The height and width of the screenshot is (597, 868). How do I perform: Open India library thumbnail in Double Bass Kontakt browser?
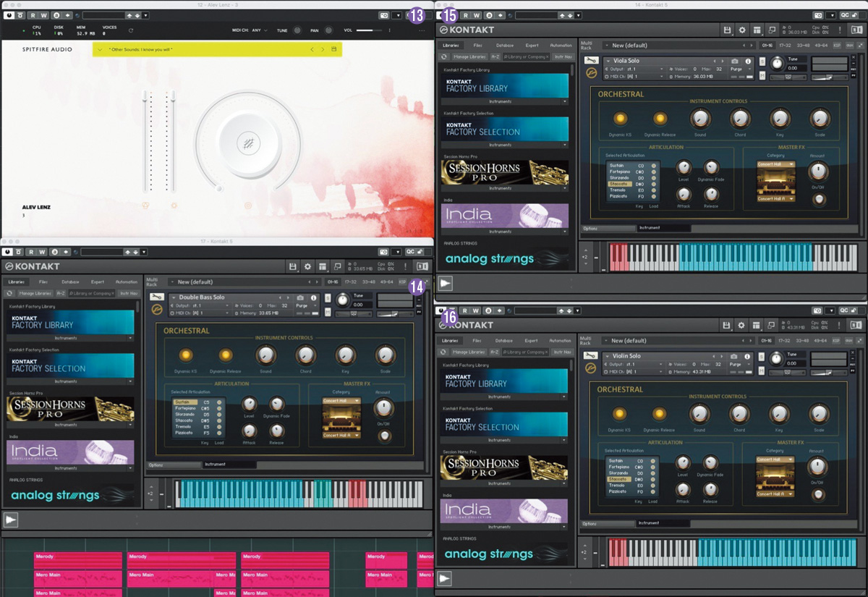point(71,452)
